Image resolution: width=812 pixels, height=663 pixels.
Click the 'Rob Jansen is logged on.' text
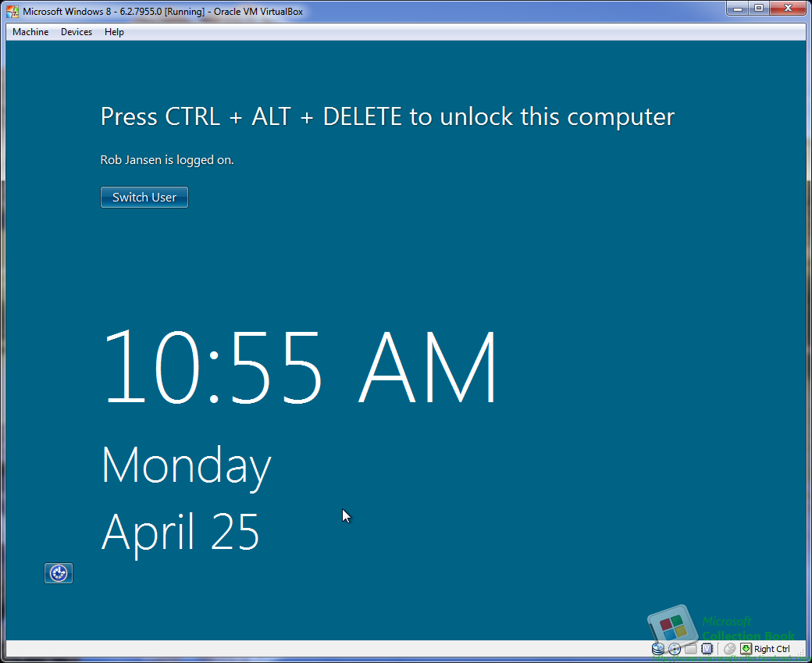(x=167, y=160)
